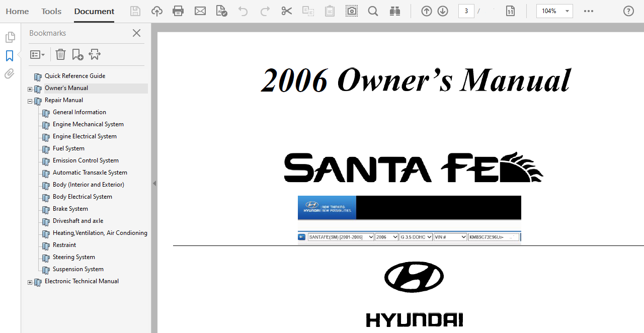Add a new bookmark icon

tap(77, 54)
